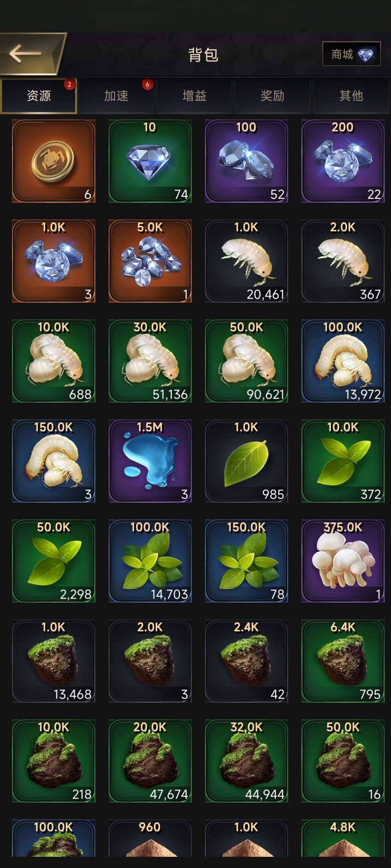Pick the 6.4K mossy soil item
Image resolution: width=391 pixels, height=868 pixels.
point(343,661)
